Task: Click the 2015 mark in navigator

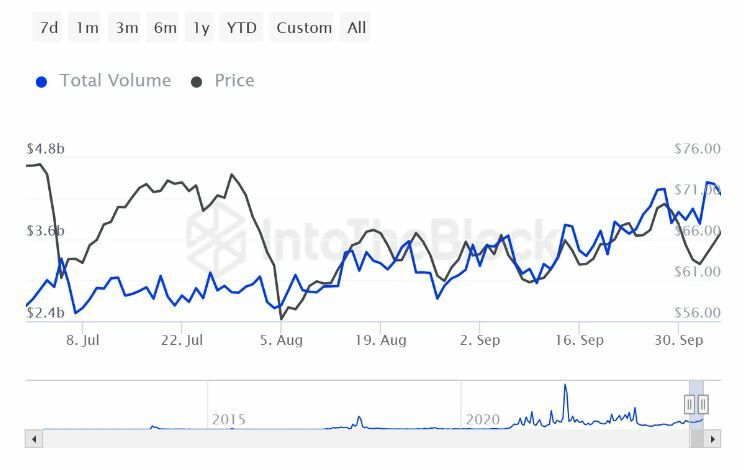Action: click(229, 419)
